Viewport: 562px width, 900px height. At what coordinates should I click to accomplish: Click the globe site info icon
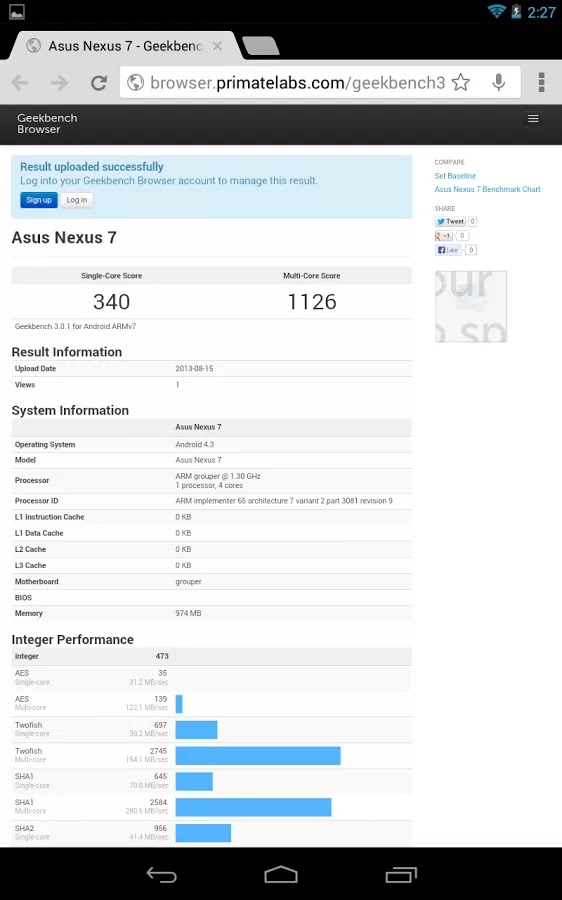point(135,83)
